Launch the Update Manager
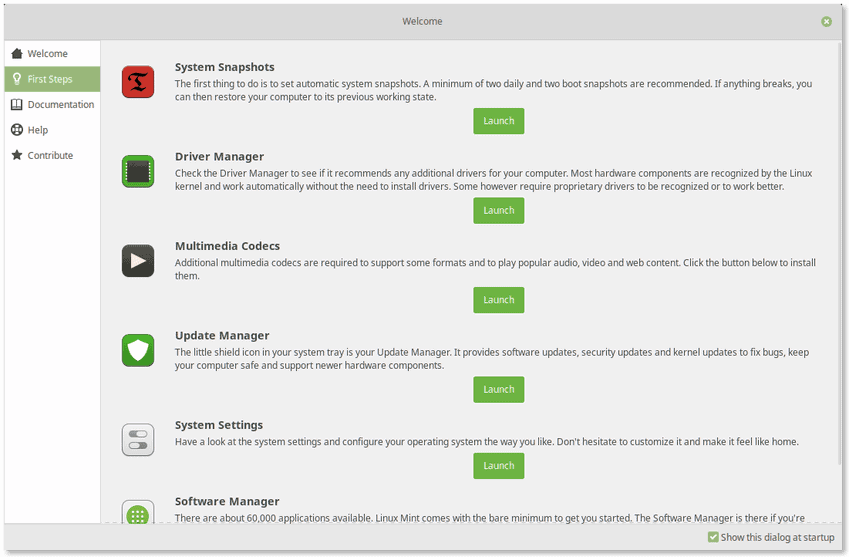The image size is (849, 557). coord(499,389)
